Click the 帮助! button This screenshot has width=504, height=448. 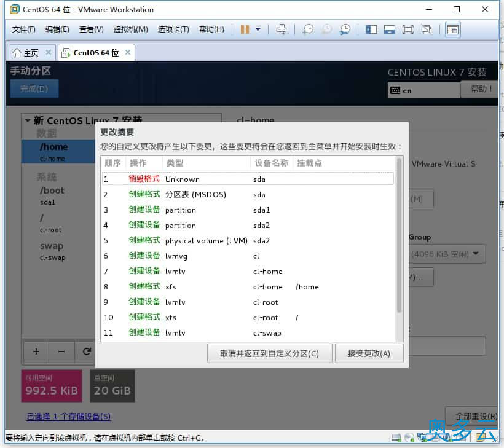point(480,88)
